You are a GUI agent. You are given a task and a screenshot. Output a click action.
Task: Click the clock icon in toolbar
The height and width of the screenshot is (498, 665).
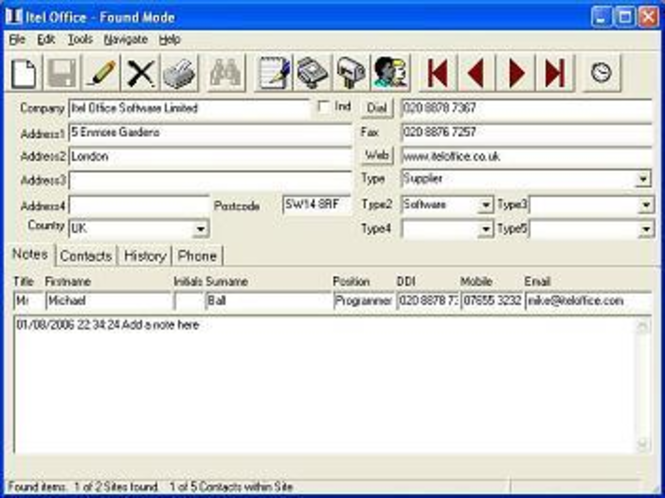tap(601, 73)
